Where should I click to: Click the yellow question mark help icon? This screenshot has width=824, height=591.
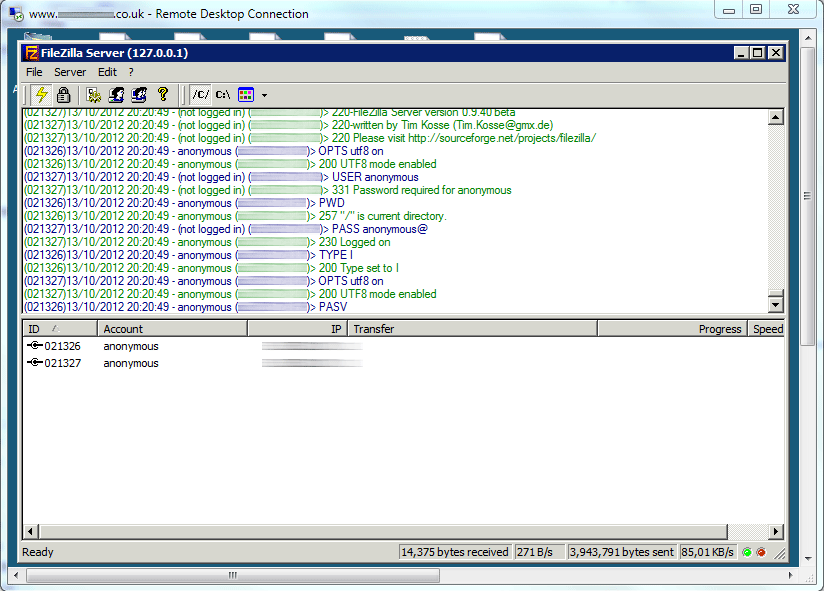coord(162,95)
